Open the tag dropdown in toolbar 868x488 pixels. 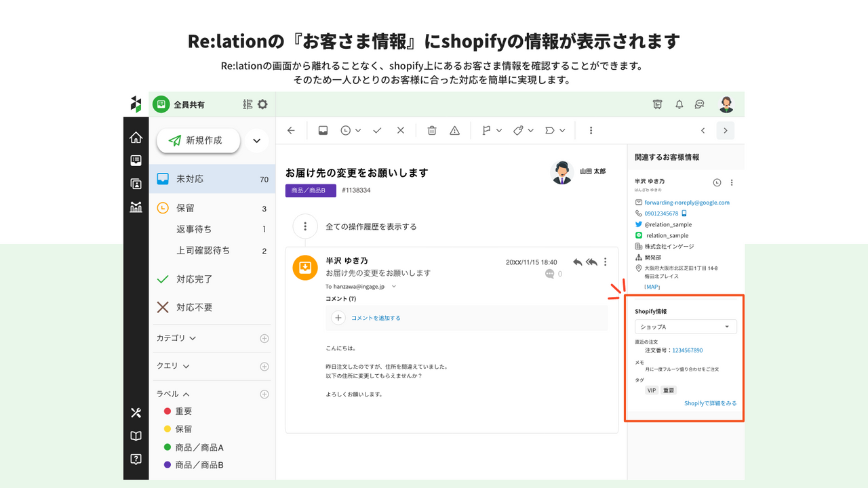[524, 130]
